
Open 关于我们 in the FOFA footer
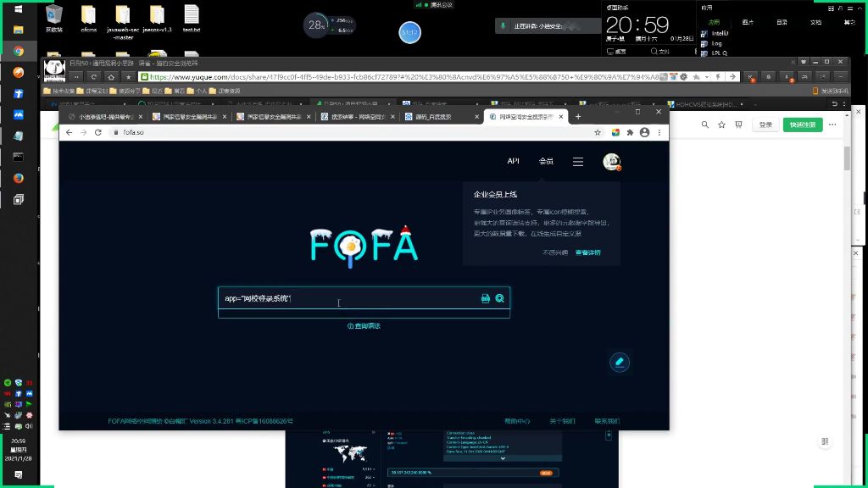562,421
